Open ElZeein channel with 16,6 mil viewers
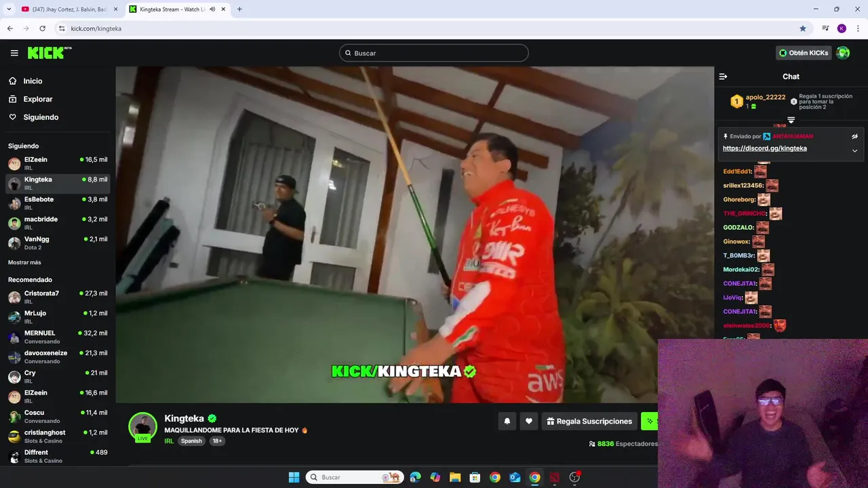Image resolution: width=868 pixels, height=488 pixels. (58, 396)
